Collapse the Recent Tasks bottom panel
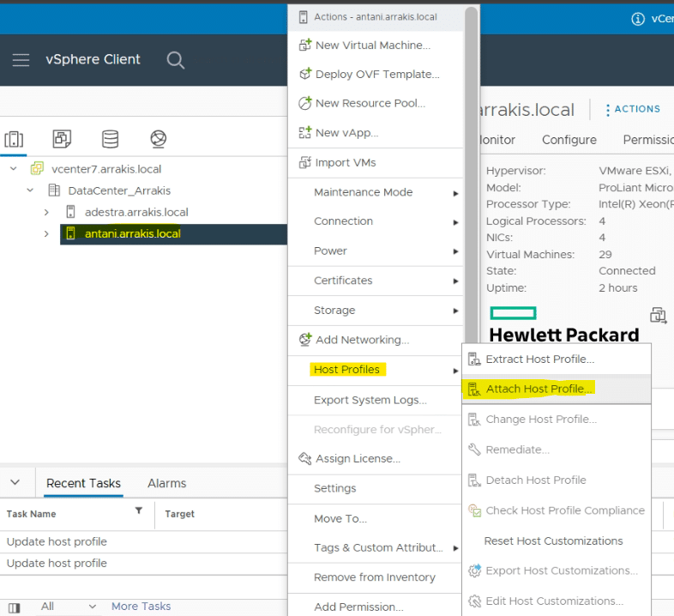 [15, 482]
